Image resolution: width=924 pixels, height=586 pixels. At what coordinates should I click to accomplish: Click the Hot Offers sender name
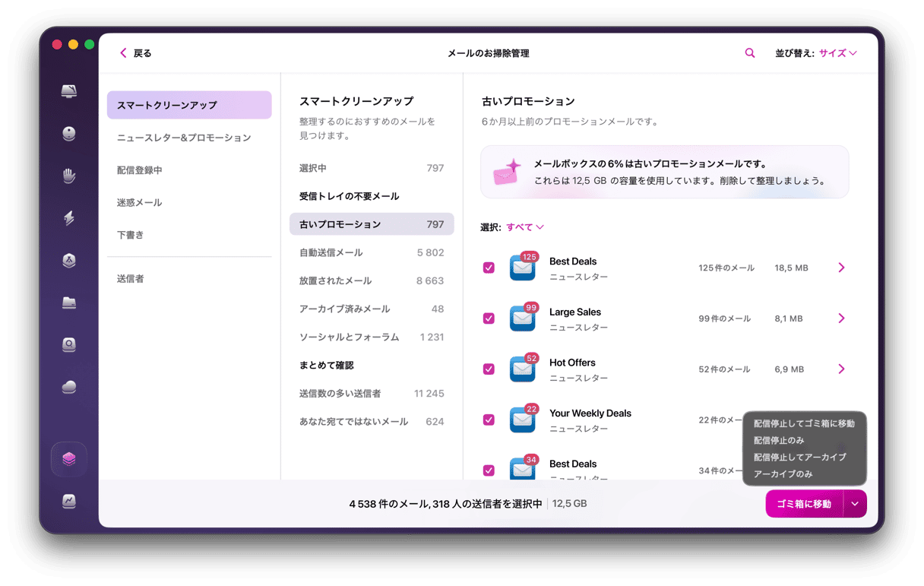[x=572, y=363]
